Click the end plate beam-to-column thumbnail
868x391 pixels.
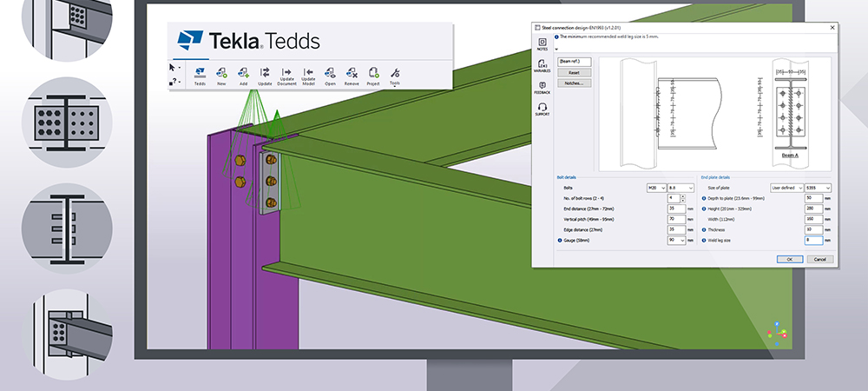coord(67,335)
